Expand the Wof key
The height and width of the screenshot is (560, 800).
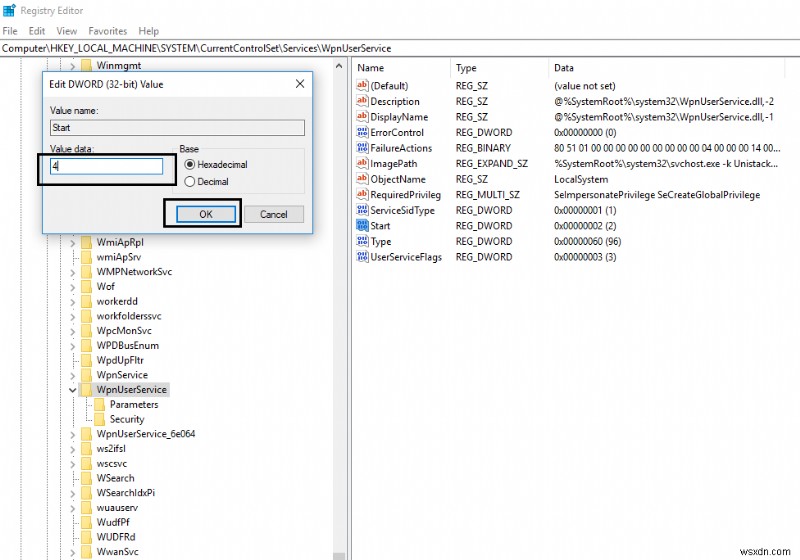pyautogui.click(x=72, y=287)
